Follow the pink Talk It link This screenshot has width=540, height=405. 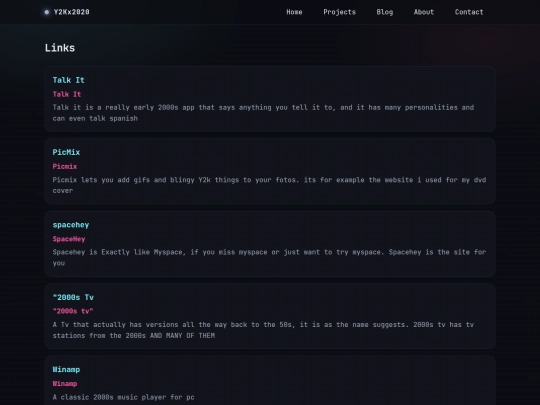[67, 94]
